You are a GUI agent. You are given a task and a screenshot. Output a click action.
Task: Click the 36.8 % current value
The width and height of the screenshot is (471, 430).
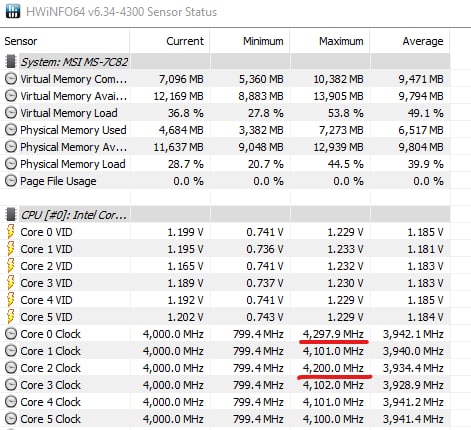coord(186,113)
